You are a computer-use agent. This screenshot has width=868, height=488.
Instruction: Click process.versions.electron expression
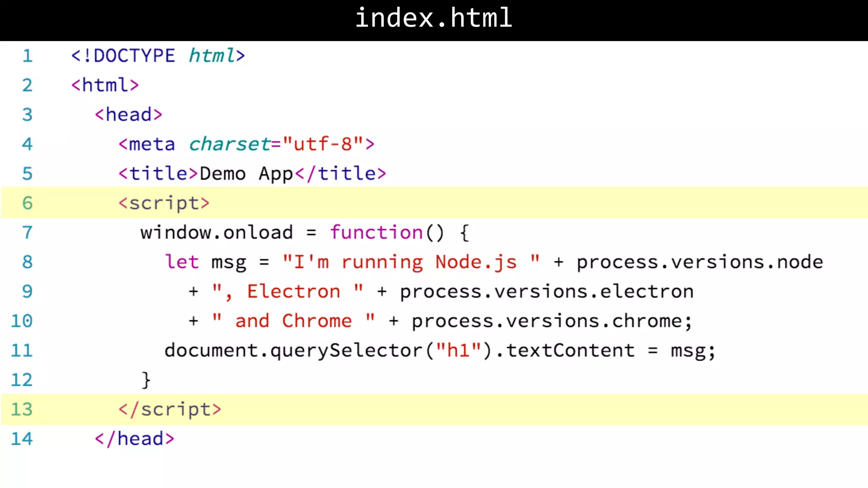547,292
